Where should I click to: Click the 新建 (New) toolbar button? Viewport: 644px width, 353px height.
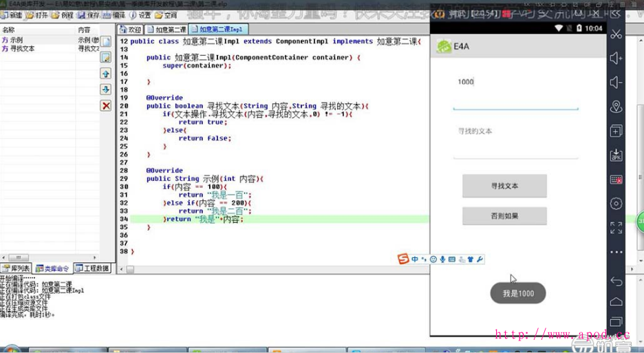(x=12, y=14)
